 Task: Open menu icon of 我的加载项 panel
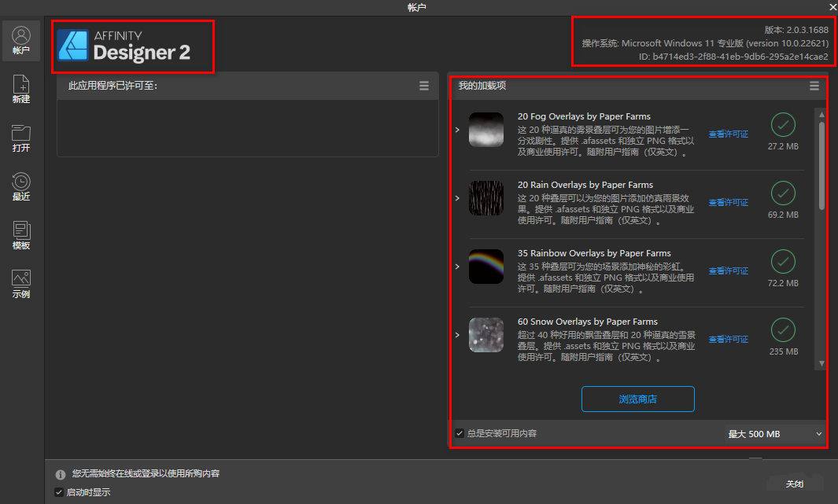point(814,86)
